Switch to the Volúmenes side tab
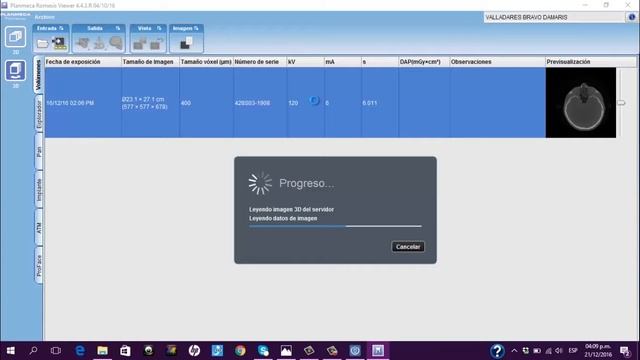 point(38,75)
